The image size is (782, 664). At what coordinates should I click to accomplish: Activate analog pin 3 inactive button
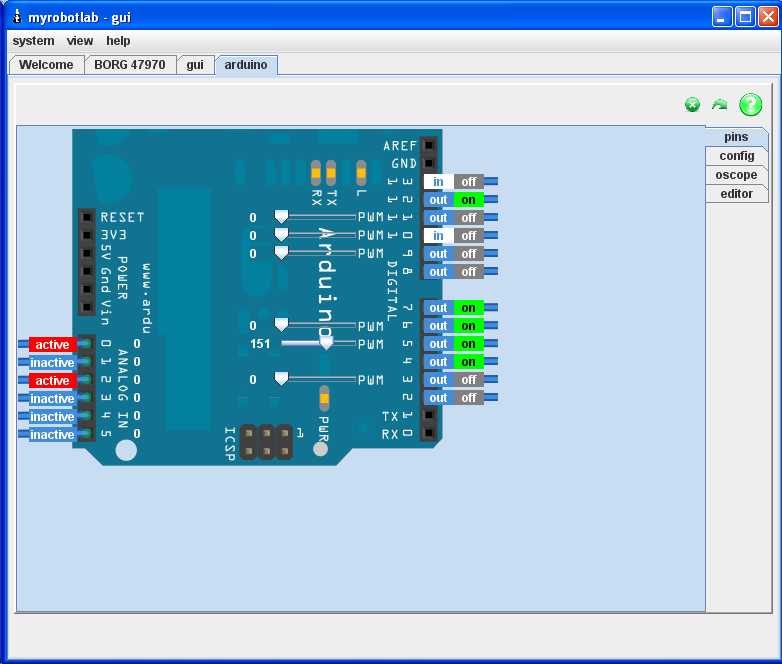click(x=52, y=398)
